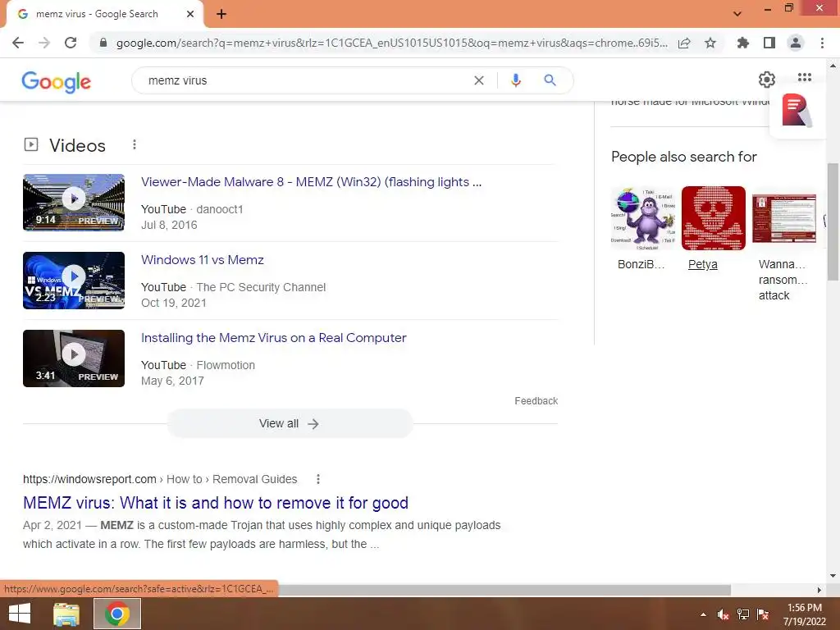Viewport: 840px width, 630px height.
Task: Open Action Center flag icon
Action: coord(763,614)
